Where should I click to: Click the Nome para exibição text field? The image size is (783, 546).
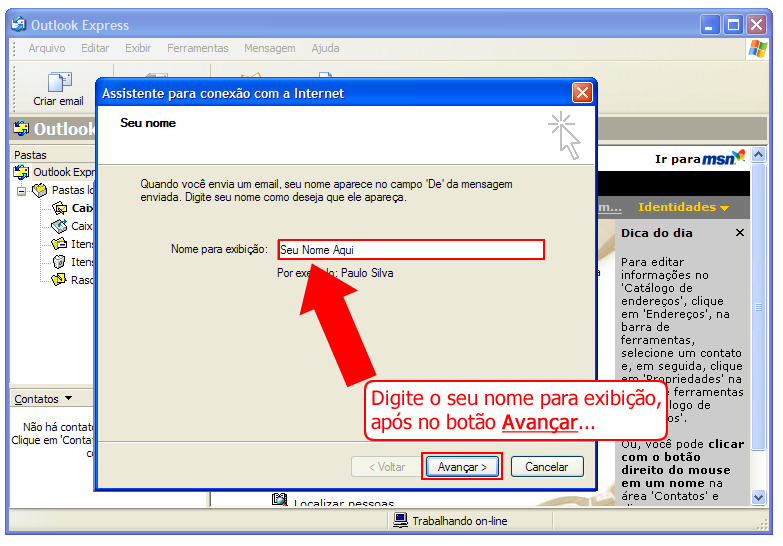pos(411,250)
